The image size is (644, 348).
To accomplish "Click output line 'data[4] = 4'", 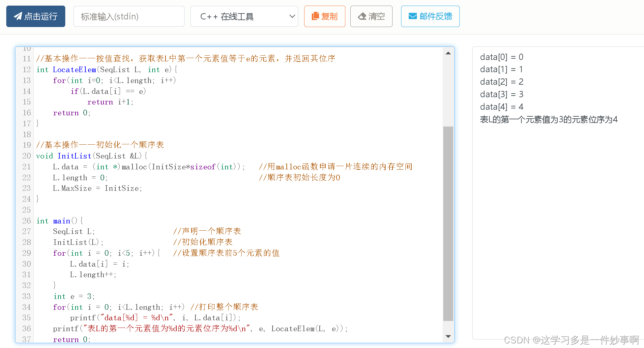I will tap(502, 107).
